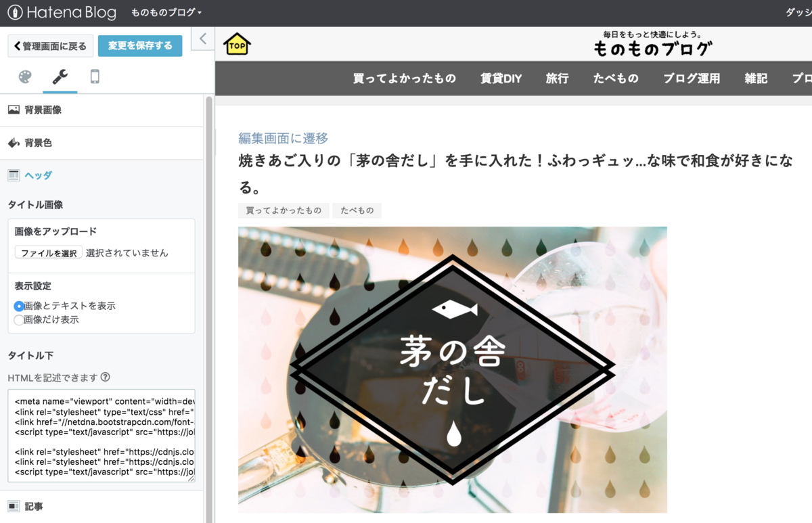The image size is (812, 523).
Task: Open たべもの nav menu item
Action: click(x=616, y=78)
